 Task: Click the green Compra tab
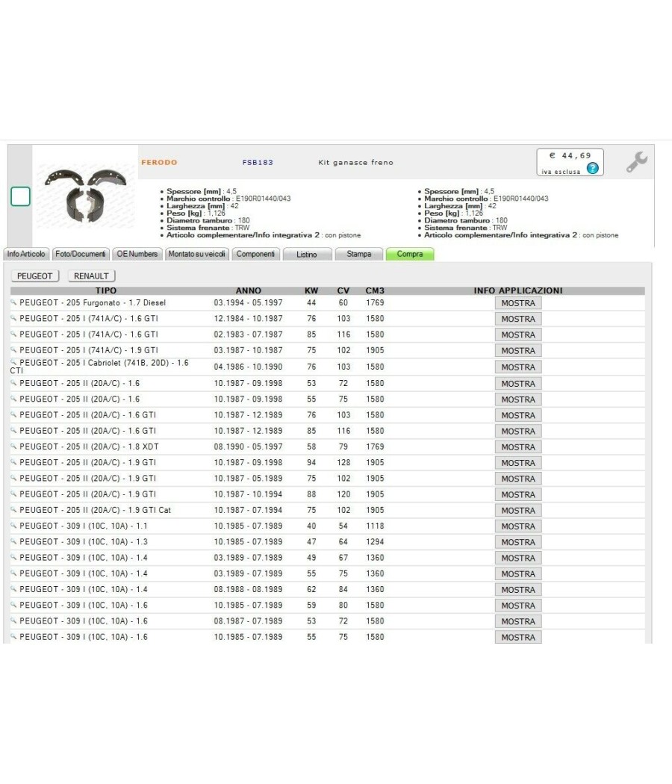click(410, 254)
